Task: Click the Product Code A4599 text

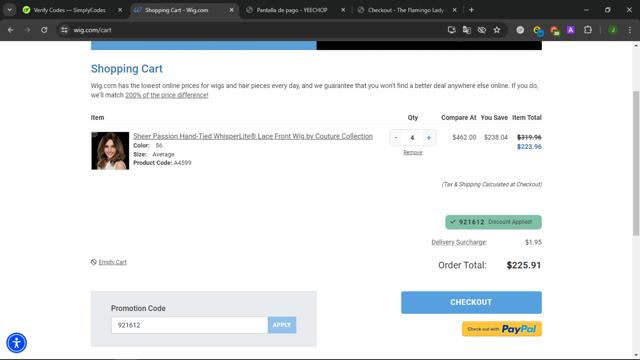Action: (x=162, y=163)
